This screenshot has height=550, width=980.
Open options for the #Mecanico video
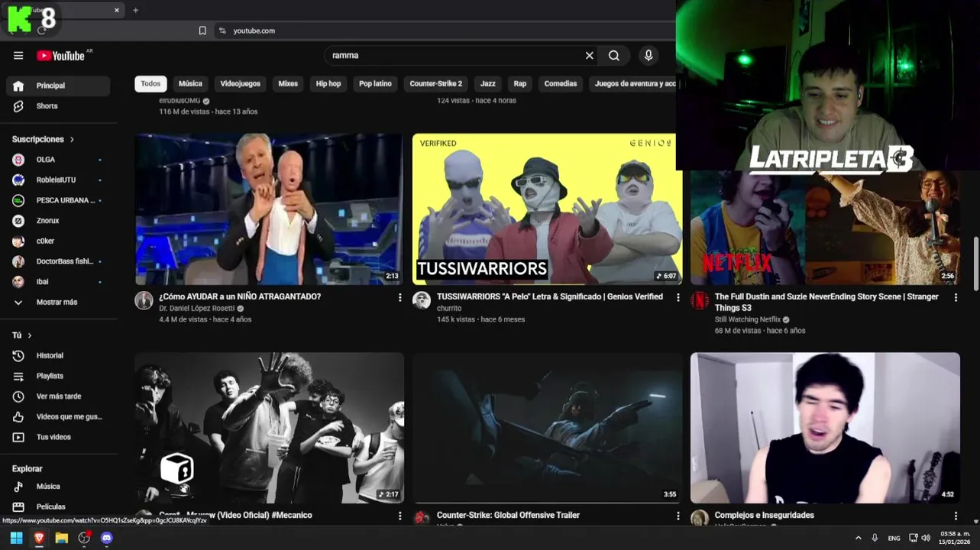point(399,516)
